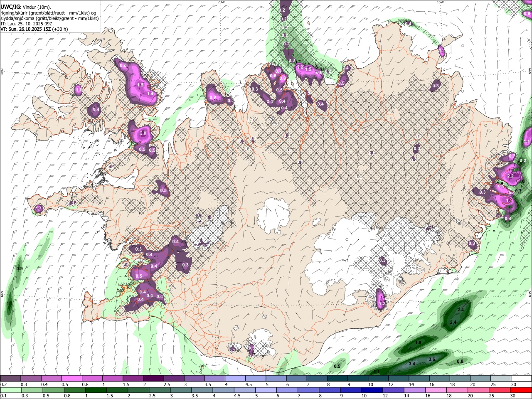The height and width of the screenshot is (399, 532).
Task: Click the UWC/IG title in the header
Action: (10, 7)
